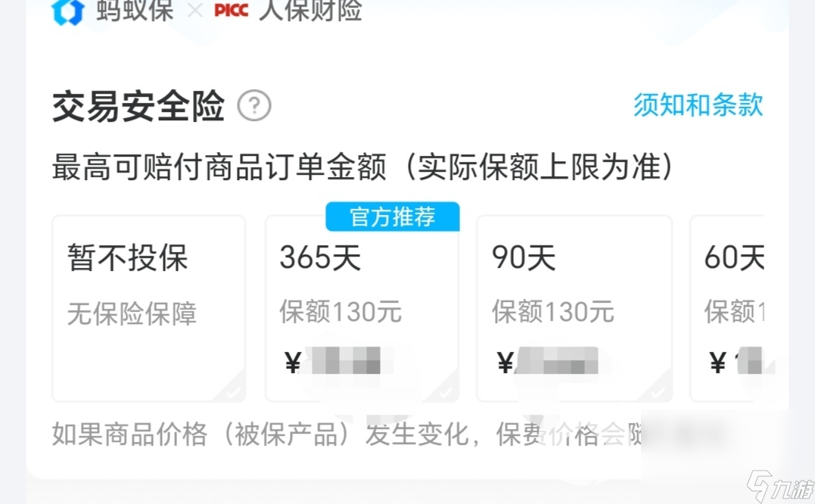This screenshot has height=504, width=815.
Task: Open the 须知和条款 link
Action: point(698,104)
